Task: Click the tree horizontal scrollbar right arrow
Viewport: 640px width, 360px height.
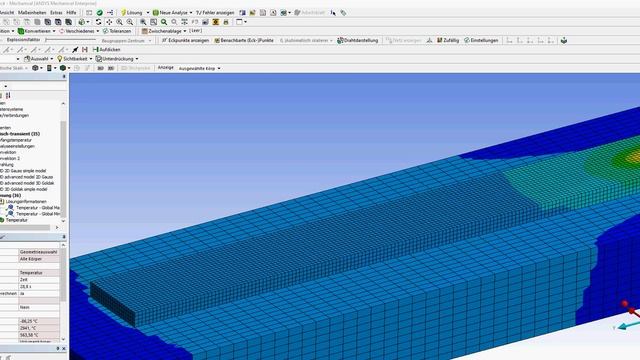Action: tap(57, 227)
